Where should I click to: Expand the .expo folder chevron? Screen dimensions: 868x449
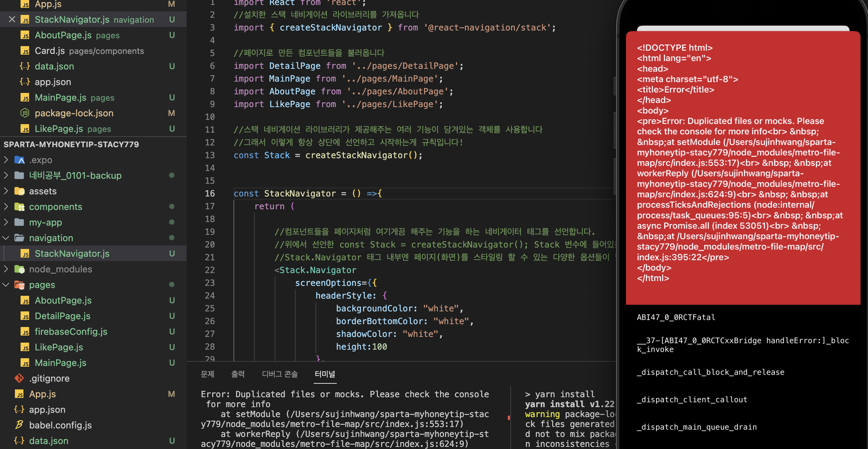(x=6, y=160)
